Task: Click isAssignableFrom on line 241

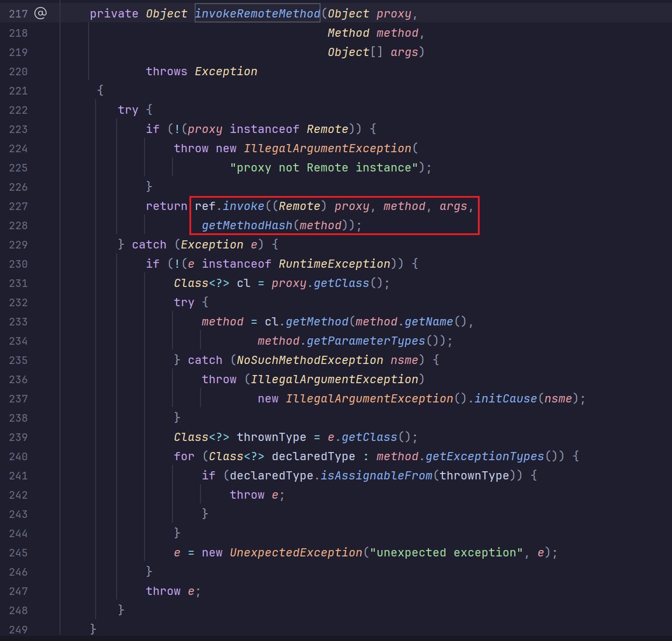Action: pyautogui.click(x=377, y=475)
